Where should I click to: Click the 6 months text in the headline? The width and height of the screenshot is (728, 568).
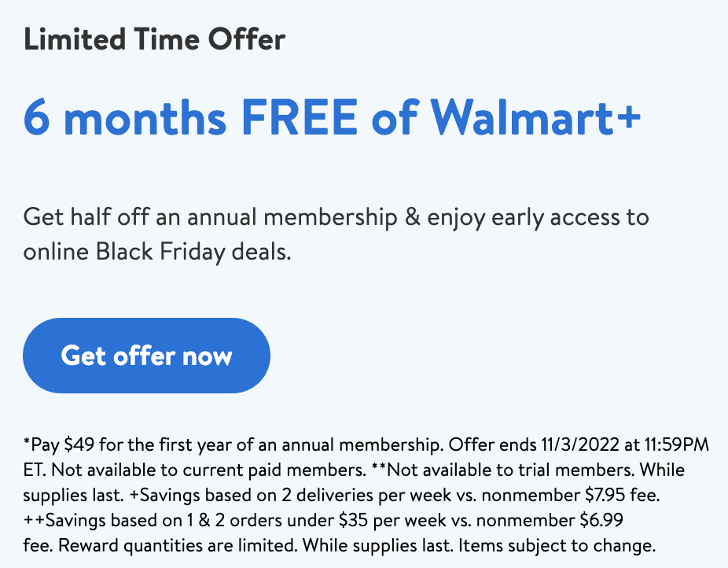(x=125, y=117)
